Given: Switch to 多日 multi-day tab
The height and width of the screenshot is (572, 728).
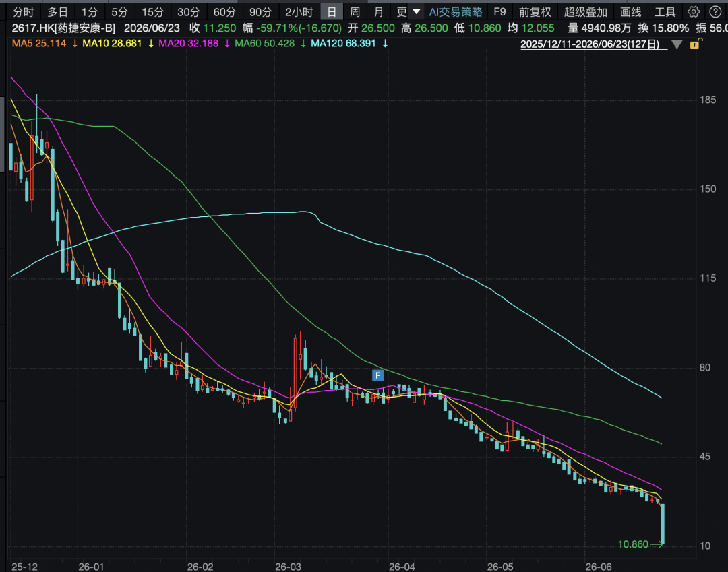Looking at the screenshot, I should pyautogui.click(x=57, y=12).
